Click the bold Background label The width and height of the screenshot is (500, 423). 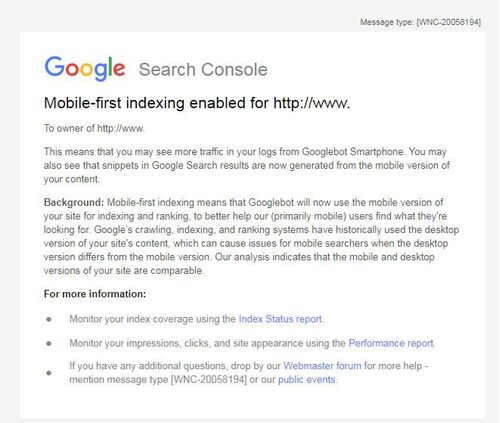[74, 202]
